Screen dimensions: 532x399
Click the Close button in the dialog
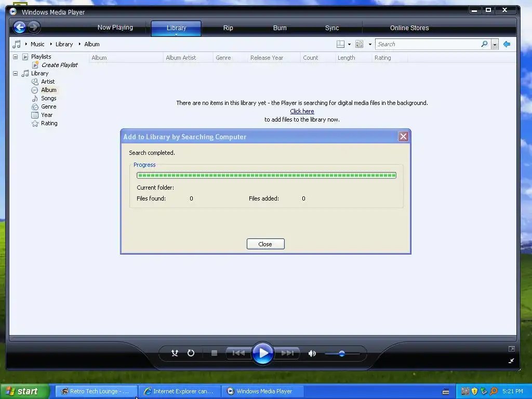point(265,244)
